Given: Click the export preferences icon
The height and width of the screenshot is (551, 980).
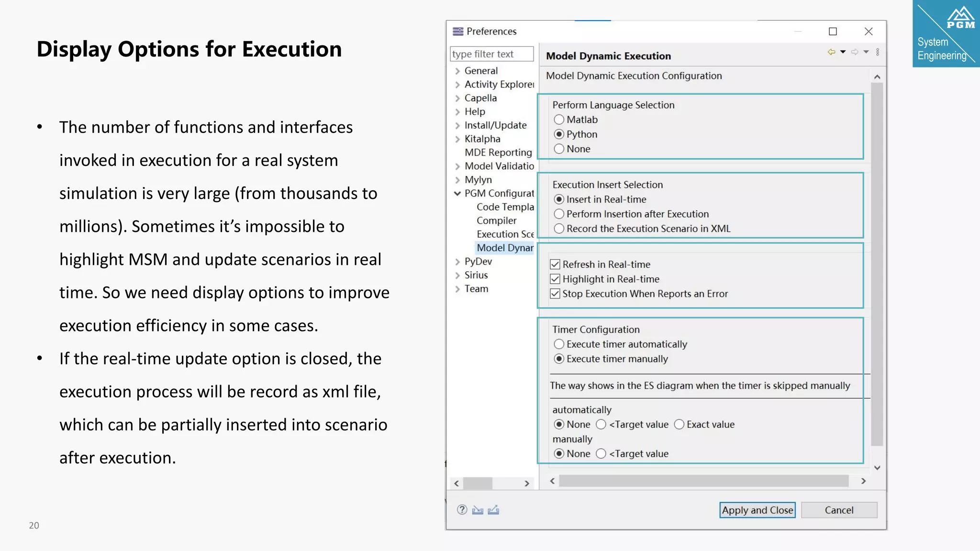Looking at the screenshot, I should [x=493, y=510].
